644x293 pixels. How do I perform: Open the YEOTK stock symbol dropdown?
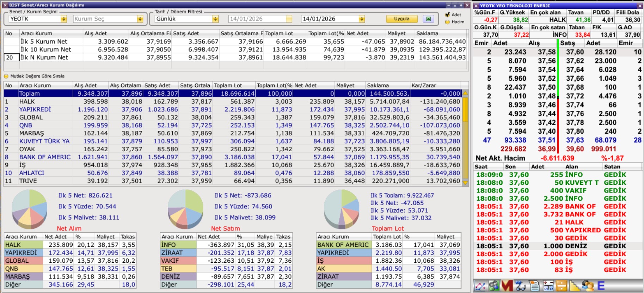tap(64, 19)
